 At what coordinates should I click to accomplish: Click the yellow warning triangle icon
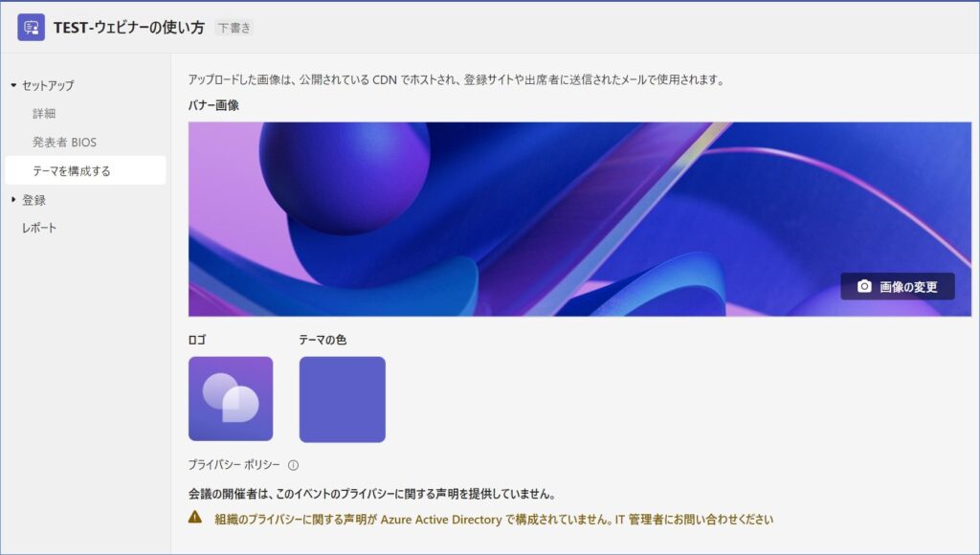click(x=195, y=518)
